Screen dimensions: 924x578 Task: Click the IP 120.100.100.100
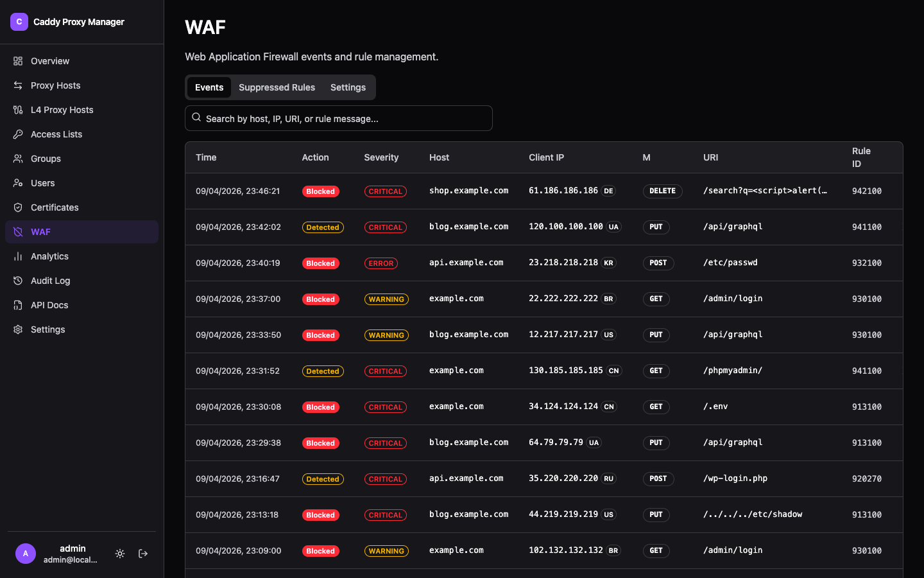(x=566, y=227)
